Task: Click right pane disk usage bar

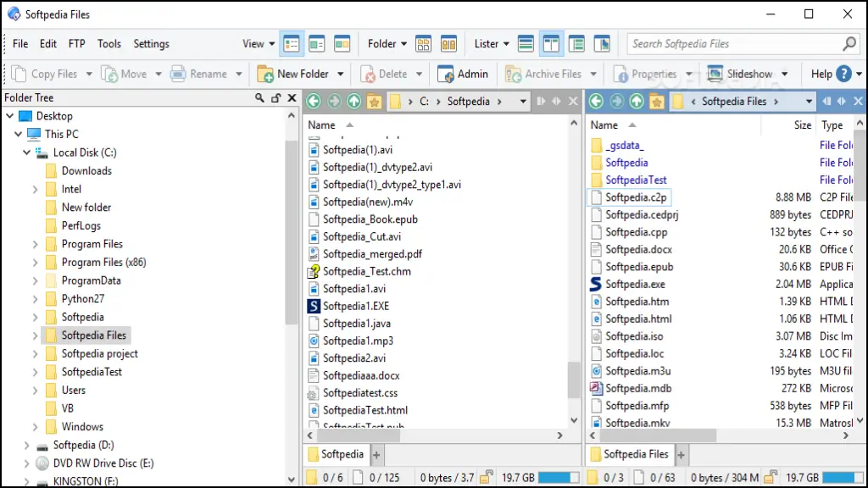Action: pyautogui.click(x=842, y=478)
